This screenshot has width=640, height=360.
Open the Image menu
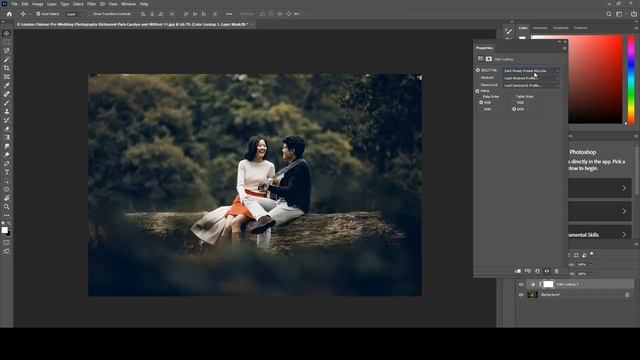click(38, 4)
